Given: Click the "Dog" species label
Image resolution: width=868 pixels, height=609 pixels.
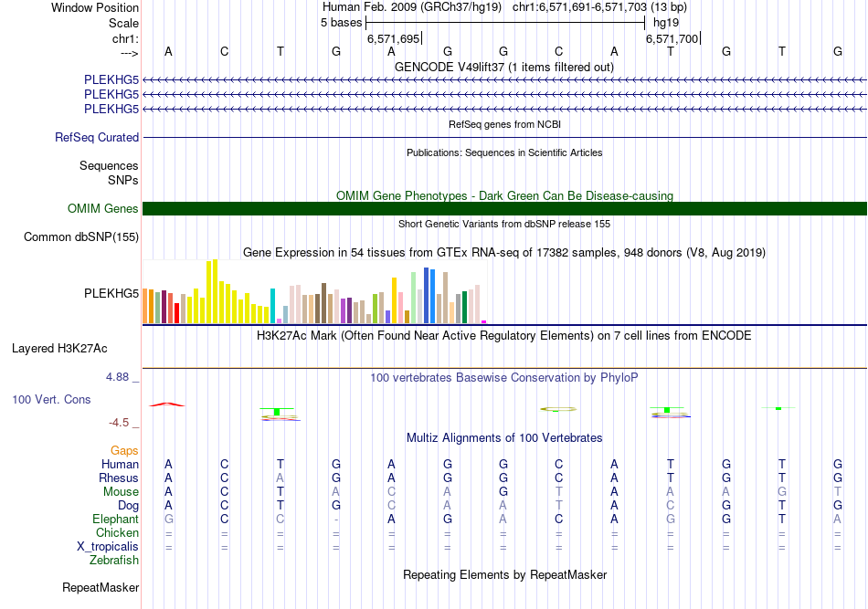Looking at the screenshot, I should click(x=129, y=506).
